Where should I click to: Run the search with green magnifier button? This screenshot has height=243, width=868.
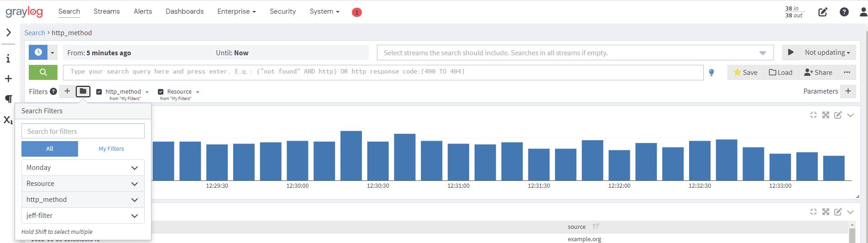click(x=43, y=72)
